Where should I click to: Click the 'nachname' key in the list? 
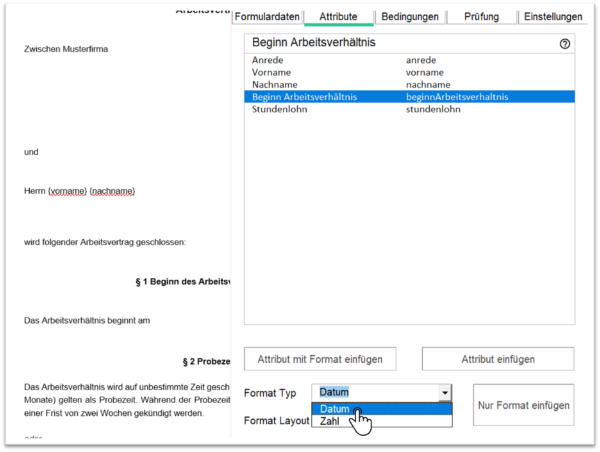[428, 85]
